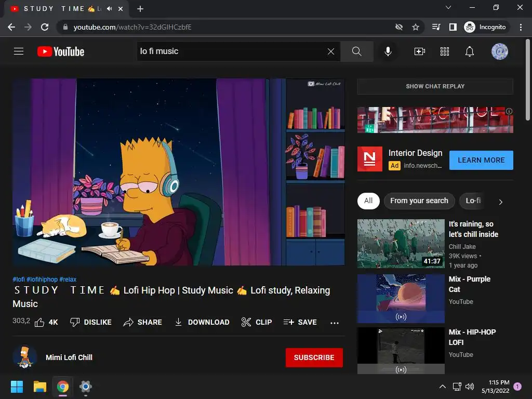532x399 pixels.
Task: Save the video to a playlist
Action: [300, 322]
